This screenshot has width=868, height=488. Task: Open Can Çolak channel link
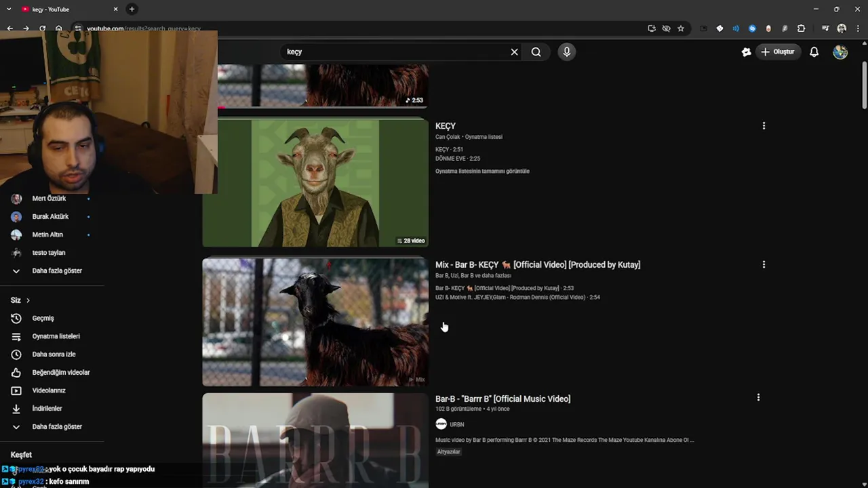pyautogui.click(x=448, y=137)
